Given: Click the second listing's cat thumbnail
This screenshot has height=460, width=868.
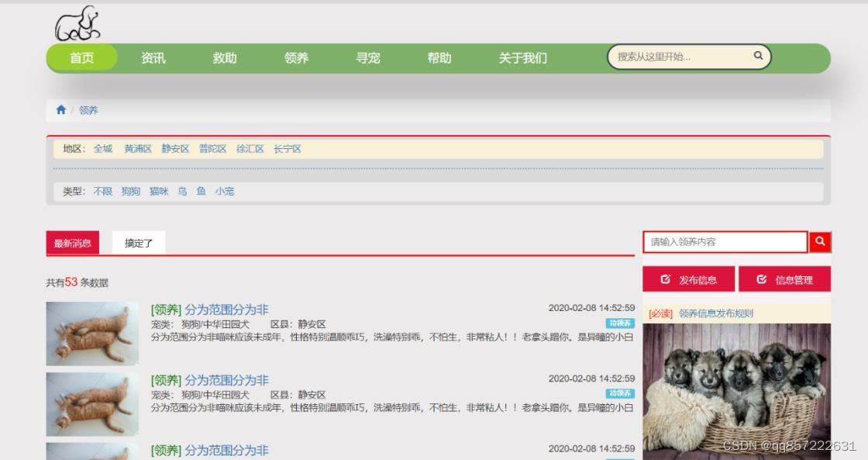Looking at the screenshot, I should coord(92,404).
